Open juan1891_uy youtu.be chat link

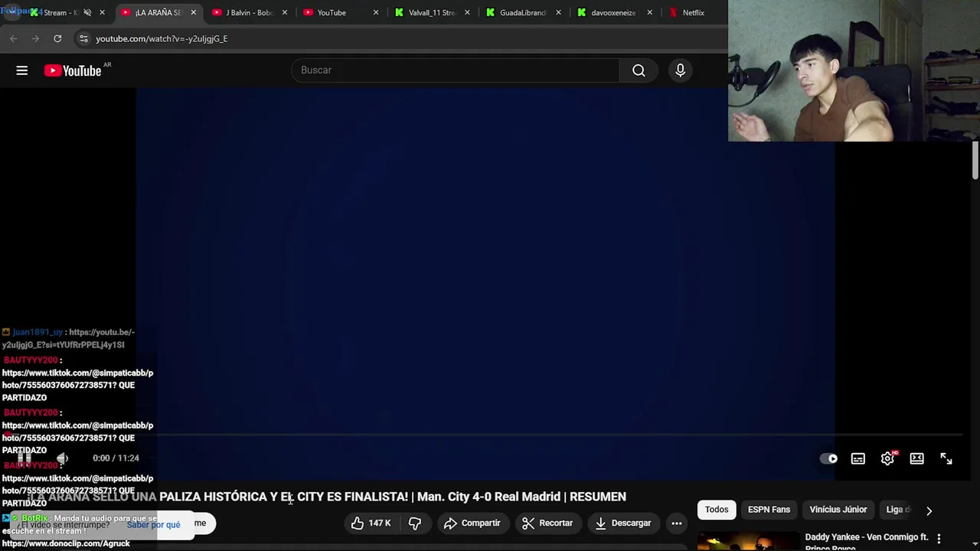pyautogui.click(x=68, y=338)
